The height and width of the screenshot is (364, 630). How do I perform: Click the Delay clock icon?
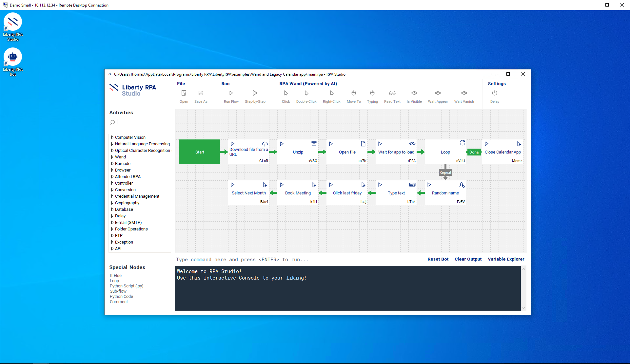(494, 93)
